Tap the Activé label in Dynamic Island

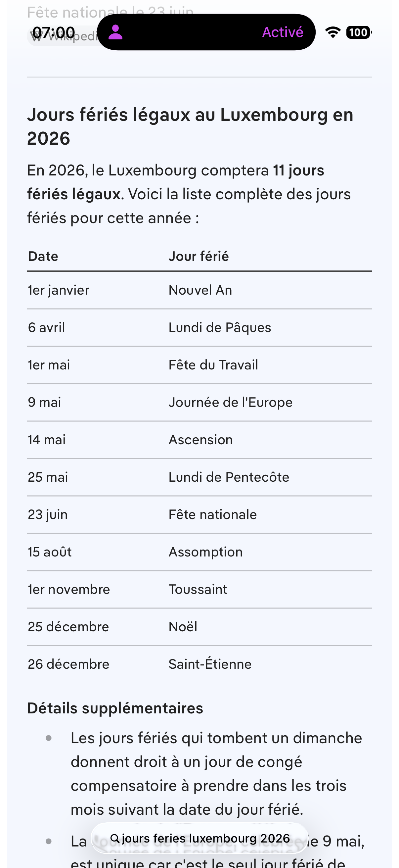tap(283, 32)
